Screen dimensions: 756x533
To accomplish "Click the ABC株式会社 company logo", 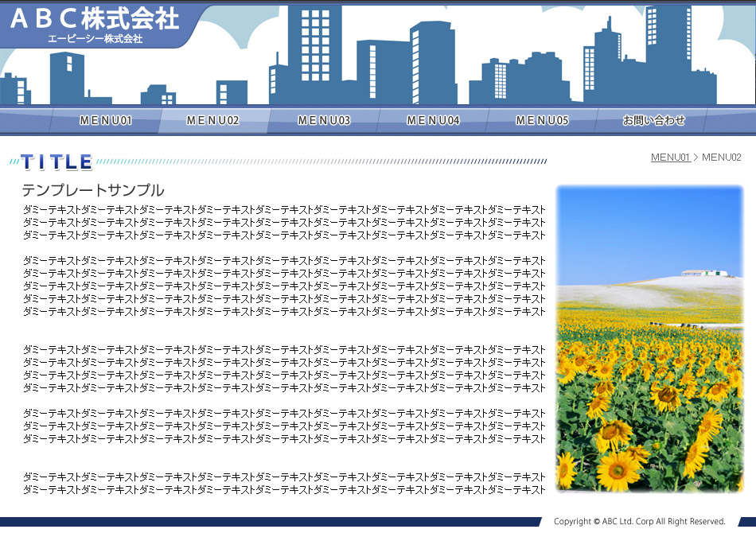I will click(95, 25).
